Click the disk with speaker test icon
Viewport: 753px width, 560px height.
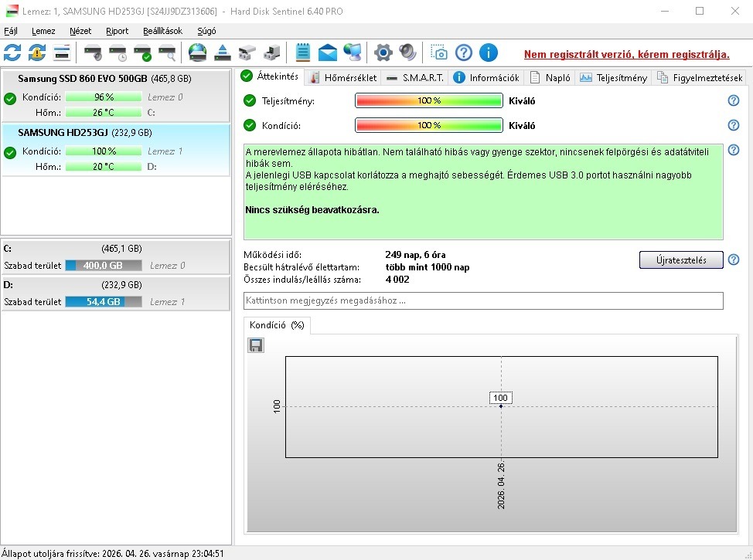click(93, 53)
